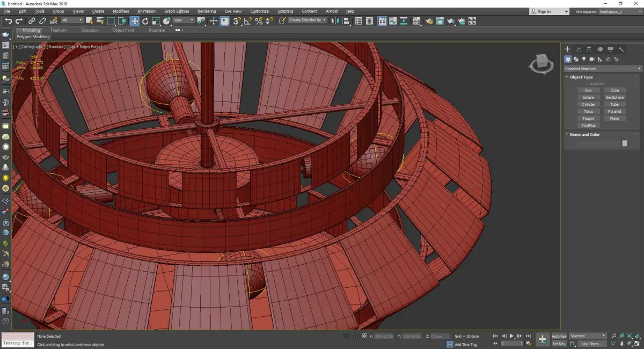Viewport: 644px width, 349px height.
Task: Open the key mode Selected dropdown
Action: click(588, 336)
